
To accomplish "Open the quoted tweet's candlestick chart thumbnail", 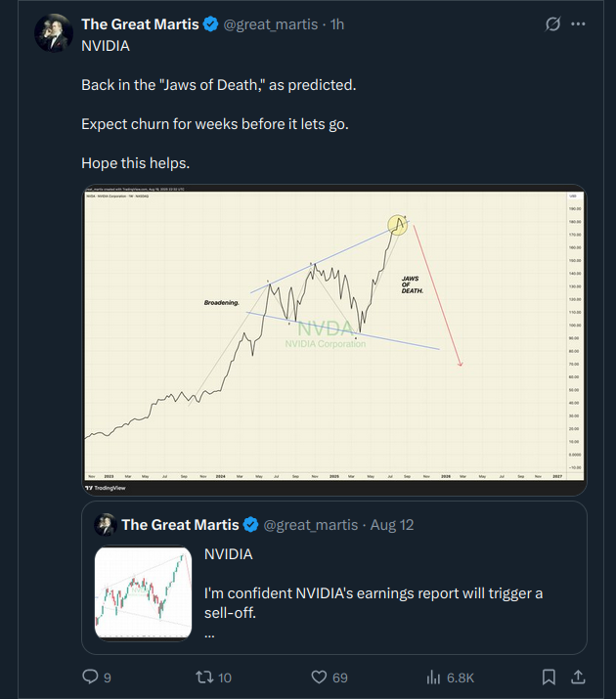I will pyautogui.click(x=144, y=593).
